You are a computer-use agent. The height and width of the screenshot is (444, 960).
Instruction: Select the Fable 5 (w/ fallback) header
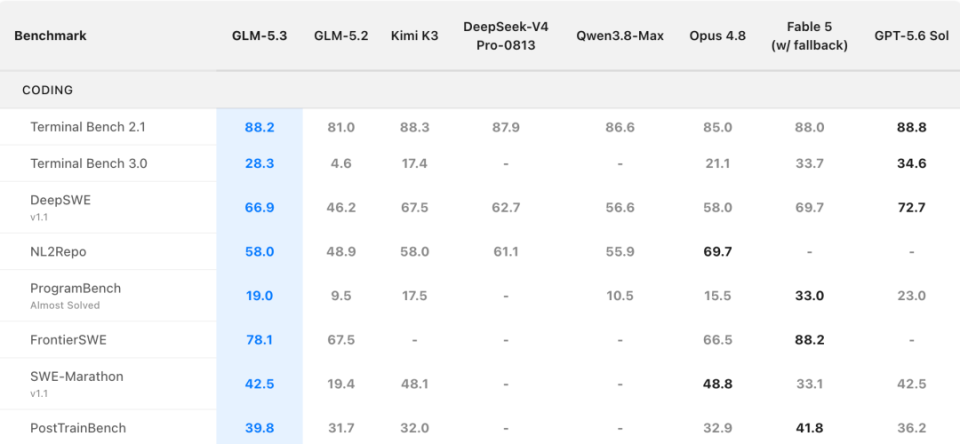(x=809, y=36)
